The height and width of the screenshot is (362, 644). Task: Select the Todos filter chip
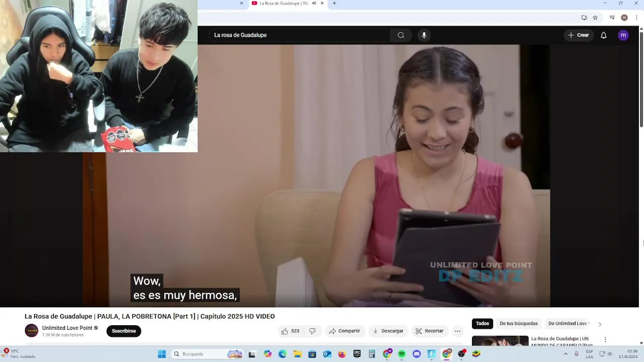point(482,324)
